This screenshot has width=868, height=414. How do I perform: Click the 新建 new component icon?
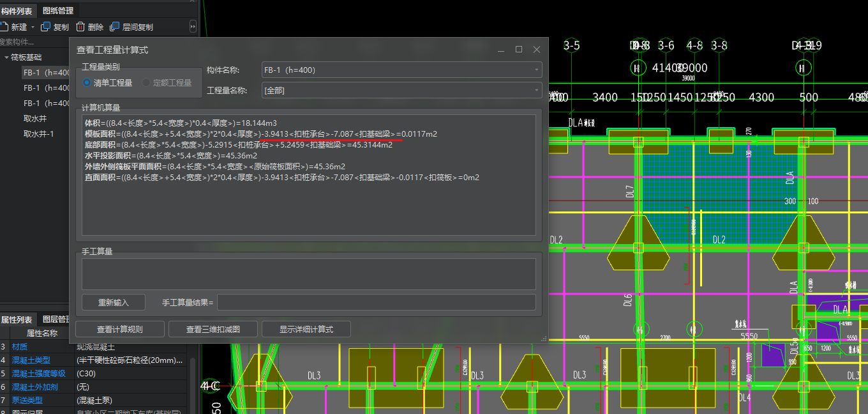coord(3,27)
